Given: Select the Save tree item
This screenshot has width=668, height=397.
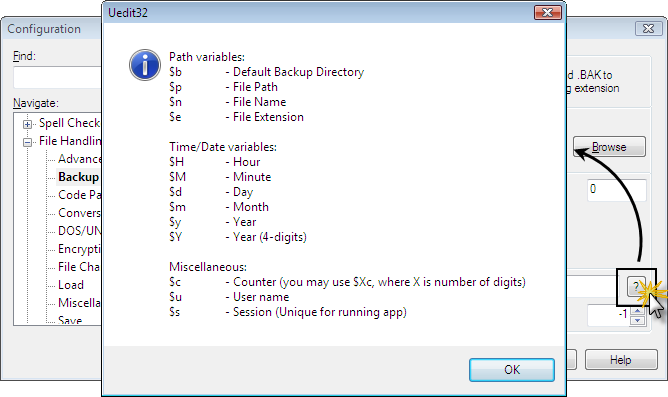Looking at the screenshot, I should point(70,320).
